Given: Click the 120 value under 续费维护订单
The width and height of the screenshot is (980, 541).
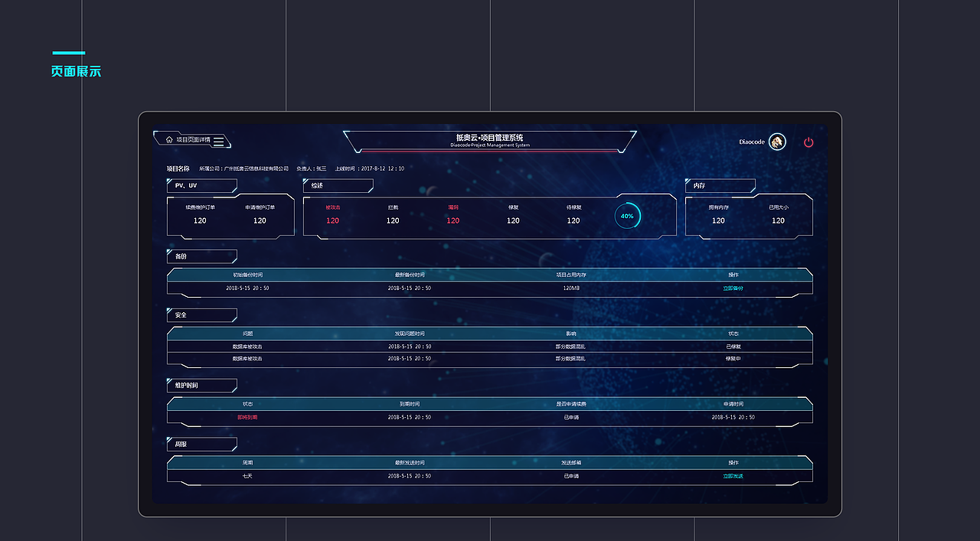Looking at the screenshot, I should (x=200, y=220).
